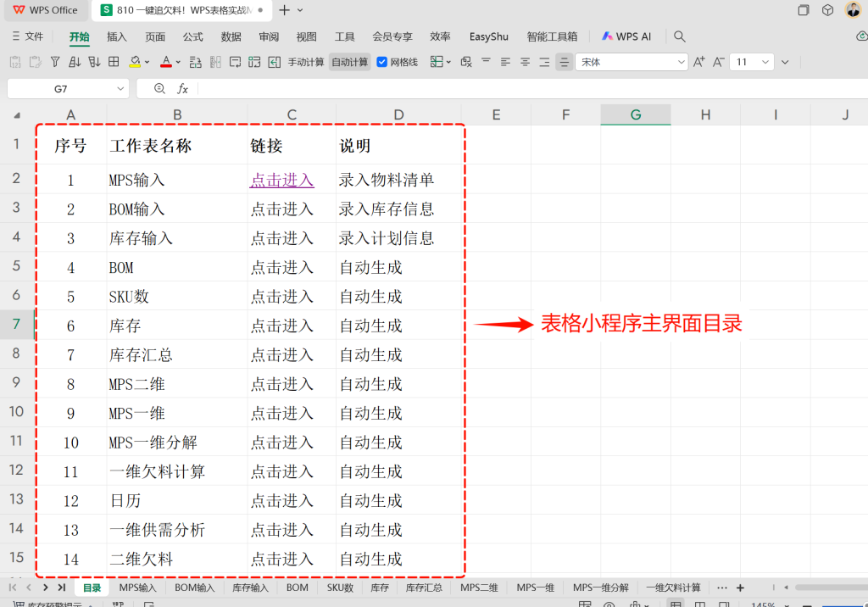Uncheck the 网格线 gridlines checkbox
Image resolution: width=868 pixels, height=607 pixels.
point(382,62)
